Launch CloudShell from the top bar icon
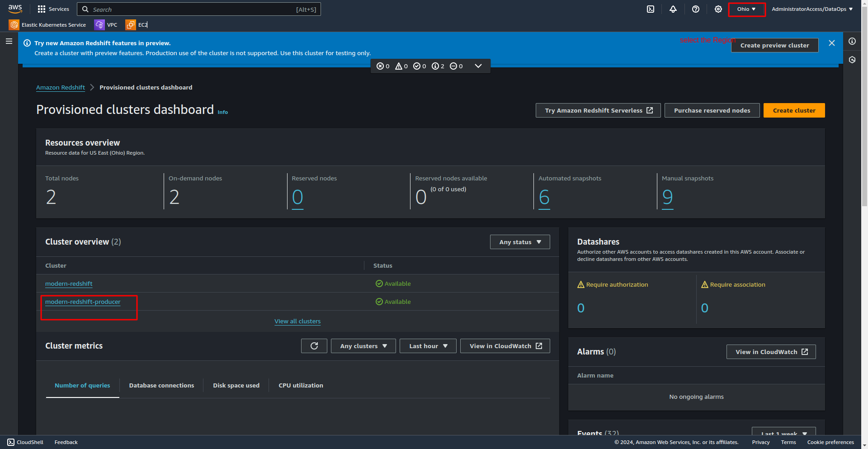The width and height of the screenshot is (868, 449). tap(651, 9)
